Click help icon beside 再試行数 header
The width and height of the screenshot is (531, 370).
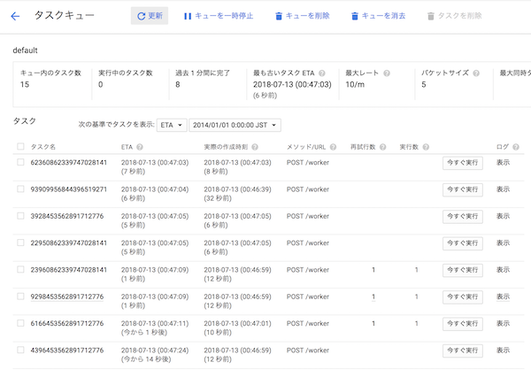click(x=383, y=147)
